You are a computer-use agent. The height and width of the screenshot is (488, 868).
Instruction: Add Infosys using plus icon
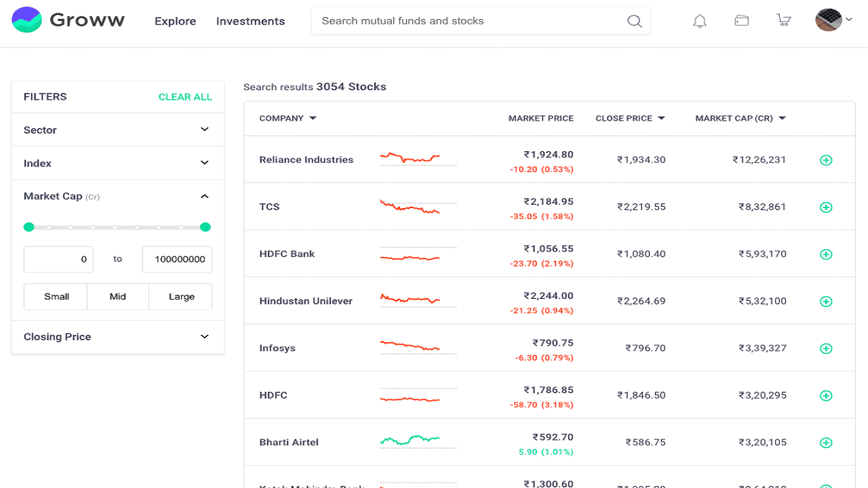click(826, 348)
